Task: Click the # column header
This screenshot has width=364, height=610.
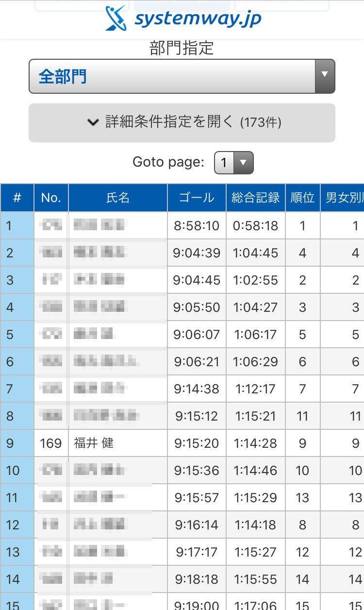Action: coord(17,198)
